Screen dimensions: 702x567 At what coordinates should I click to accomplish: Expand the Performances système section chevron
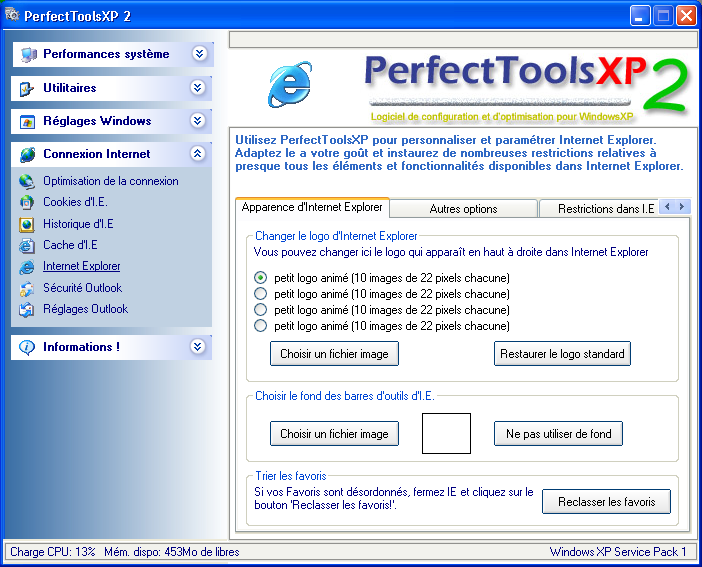point(199,54)
